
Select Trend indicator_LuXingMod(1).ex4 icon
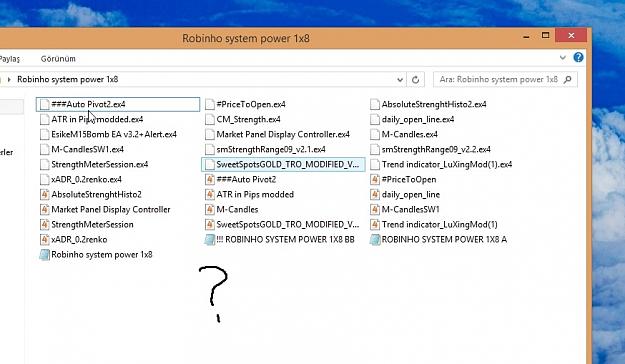click(375, 165)
